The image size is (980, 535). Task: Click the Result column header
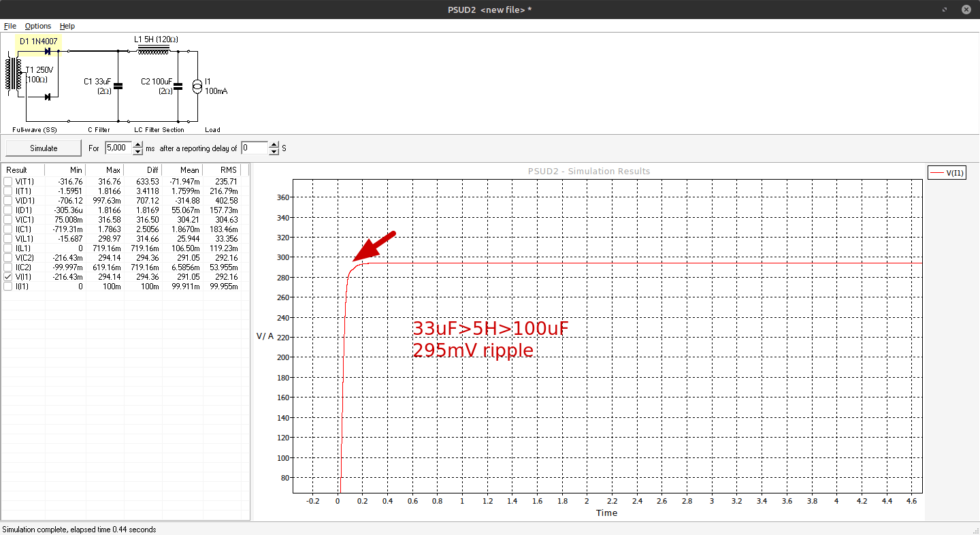pos(23,170)
